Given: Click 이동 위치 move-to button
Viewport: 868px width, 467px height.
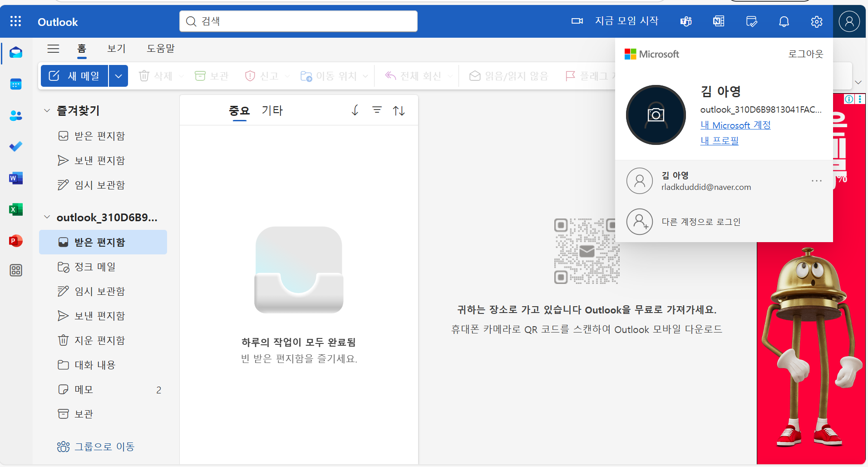Looking at the screenshot, I should pos(329,76).
